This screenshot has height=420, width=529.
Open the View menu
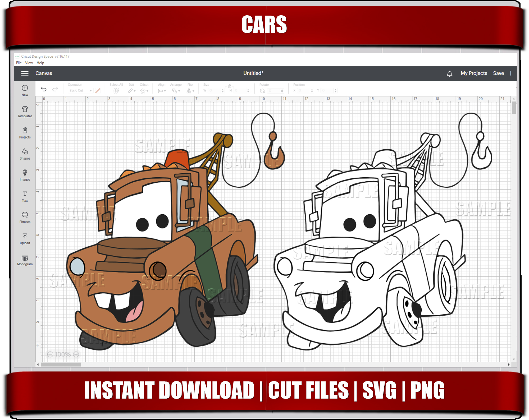pyautogui.click(x=29, y=63)
